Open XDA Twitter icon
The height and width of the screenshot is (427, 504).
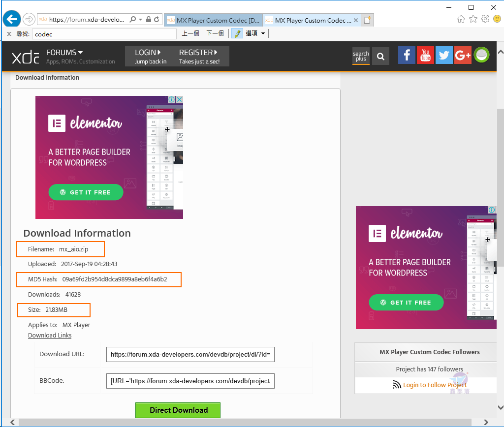[x=444, y=55]
